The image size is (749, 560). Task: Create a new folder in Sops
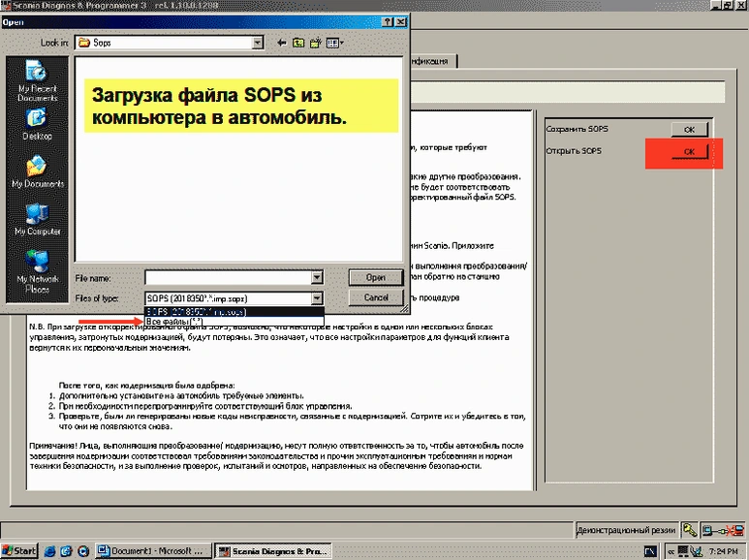click(316, 43)
